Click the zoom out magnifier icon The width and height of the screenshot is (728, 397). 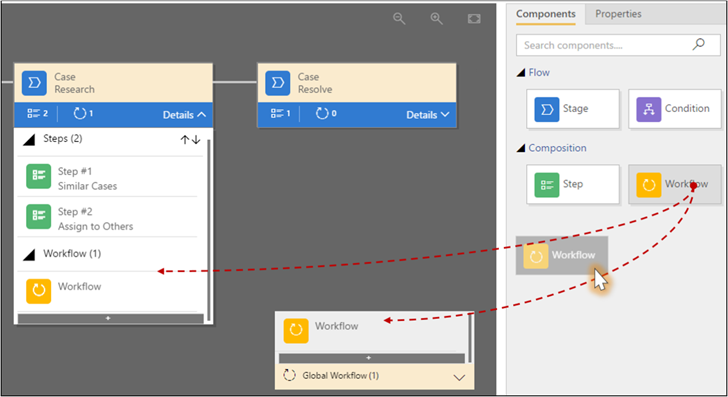399,19
